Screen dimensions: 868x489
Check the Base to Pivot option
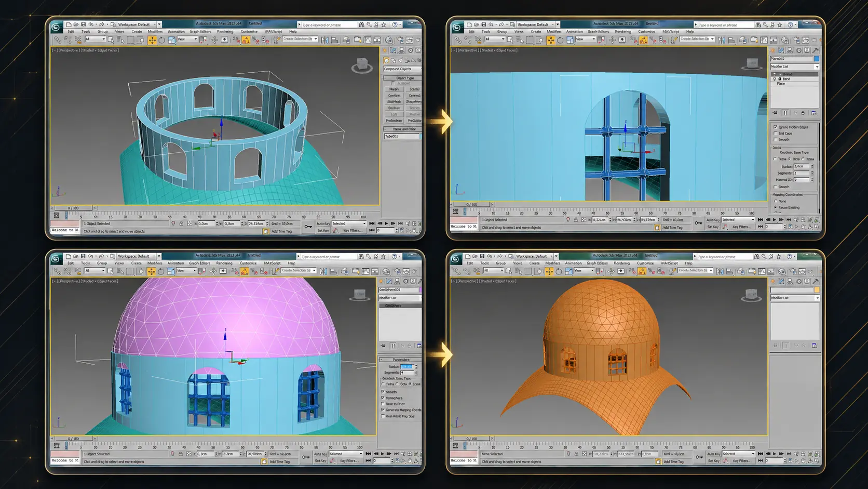pyautogui.click(x=383, y=404)
